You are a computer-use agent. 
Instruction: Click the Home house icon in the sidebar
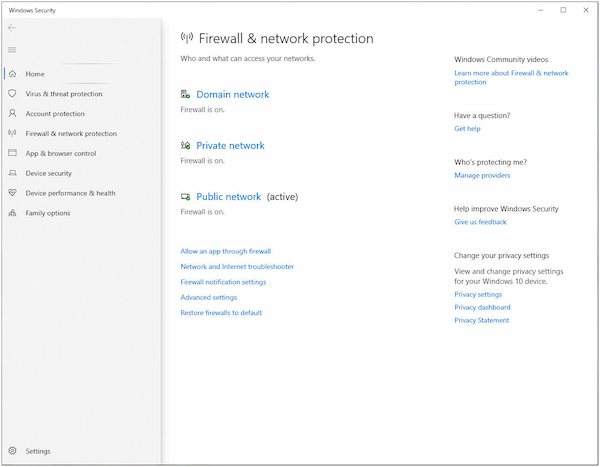click(x=12, y=73)
